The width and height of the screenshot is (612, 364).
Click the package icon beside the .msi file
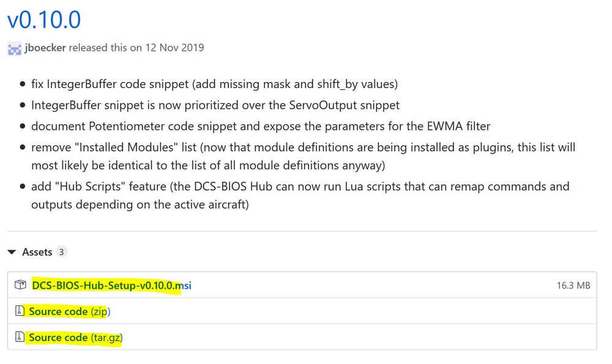(21, 285)
